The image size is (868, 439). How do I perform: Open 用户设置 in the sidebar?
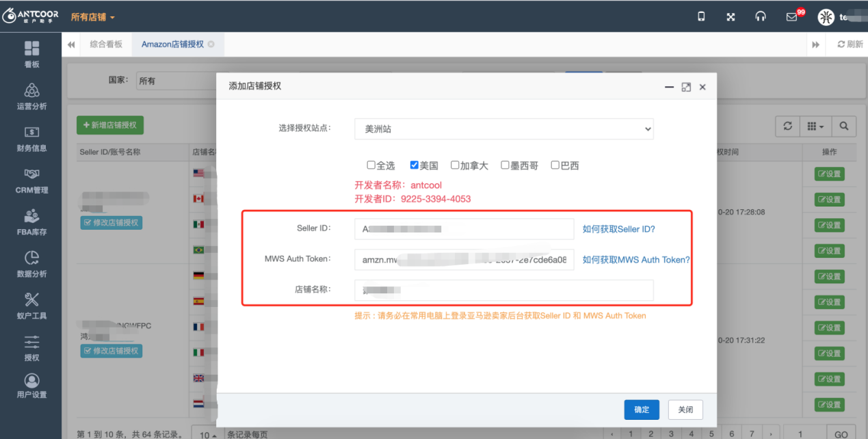click(x=31, y=386)
